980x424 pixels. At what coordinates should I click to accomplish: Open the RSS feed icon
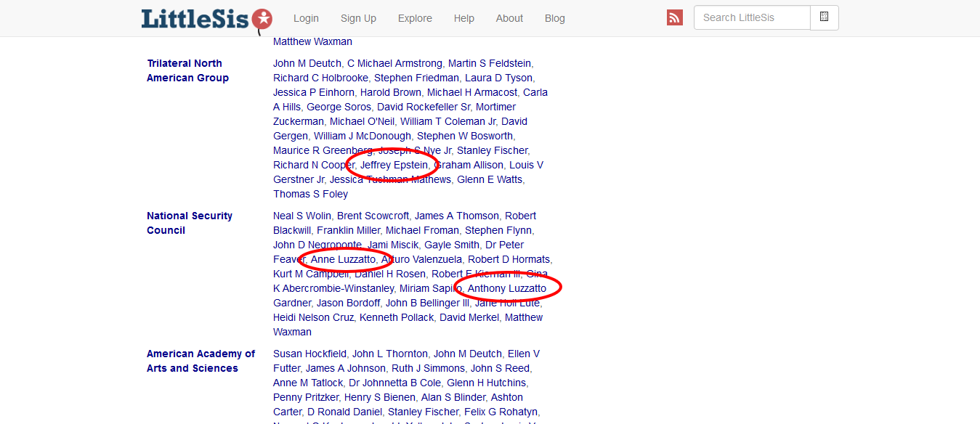click(675, 18)
